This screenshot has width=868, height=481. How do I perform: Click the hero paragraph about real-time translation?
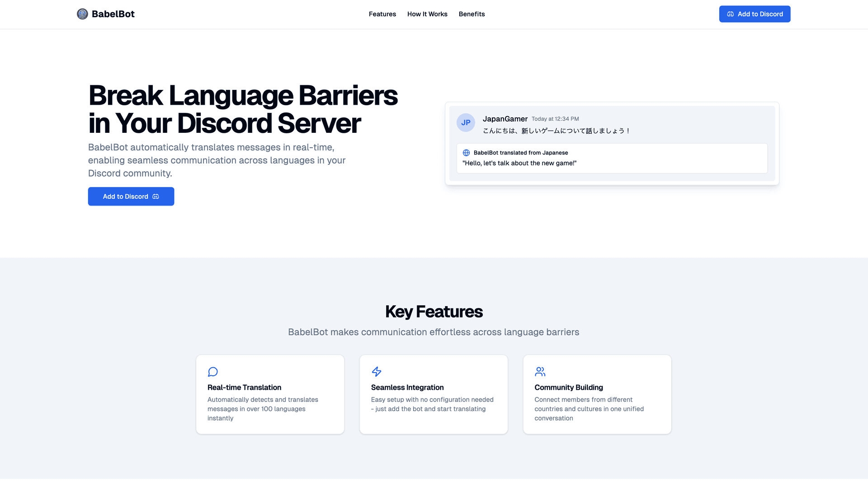click(217, 160)
